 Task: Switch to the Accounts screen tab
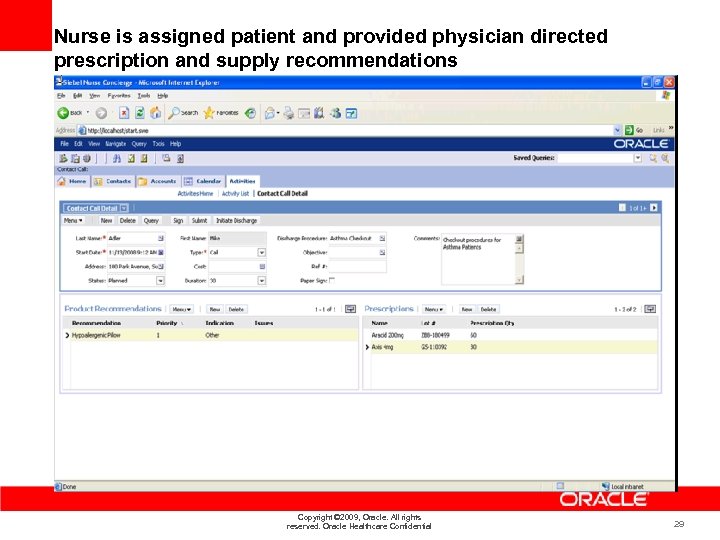pyautogui.click(x=158, y=181)
